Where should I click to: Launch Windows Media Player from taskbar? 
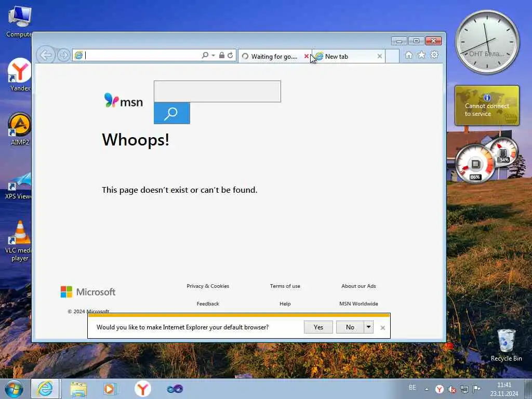click(x=110, y=389)
